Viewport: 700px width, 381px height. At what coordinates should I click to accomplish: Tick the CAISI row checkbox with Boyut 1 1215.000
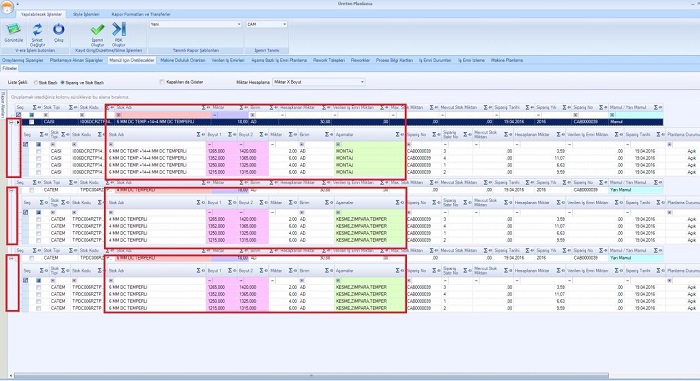coord(39,172)
